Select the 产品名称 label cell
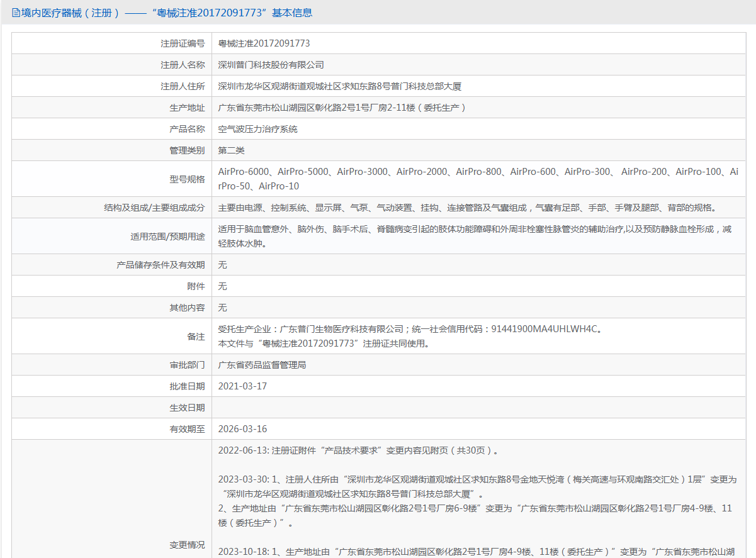Viewport: 756px width, 558px height. coord(112,129)
